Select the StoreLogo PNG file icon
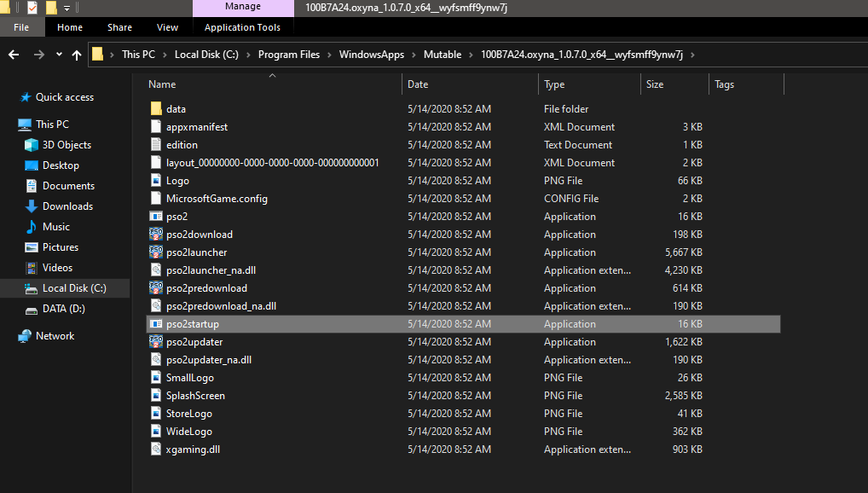Viewport: 868px width, 493px height. coord(156,413)
